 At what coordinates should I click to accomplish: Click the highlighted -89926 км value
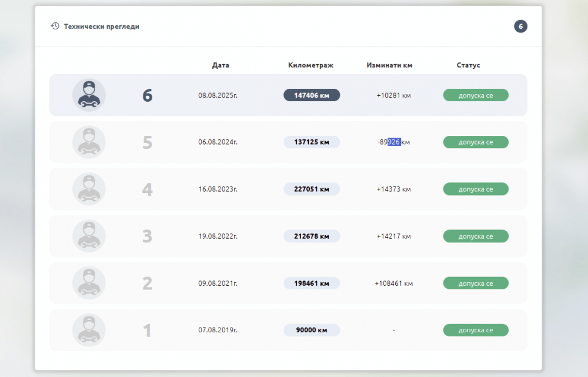(393, 142)
